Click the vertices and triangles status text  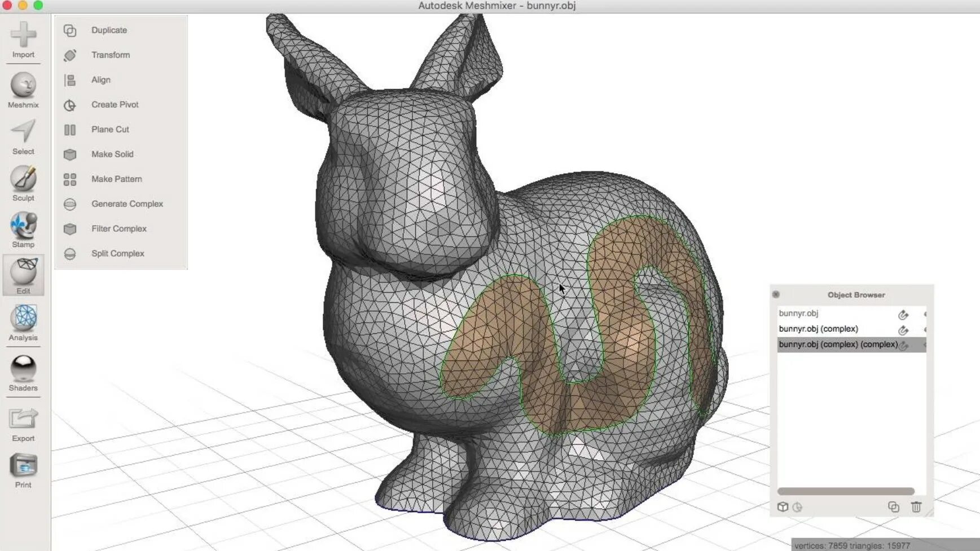(x=852, y=545)
